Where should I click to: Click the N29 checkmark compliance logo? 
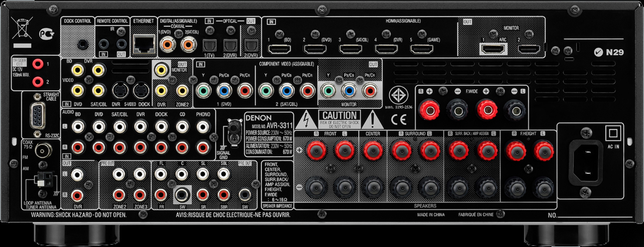[609, 53]
